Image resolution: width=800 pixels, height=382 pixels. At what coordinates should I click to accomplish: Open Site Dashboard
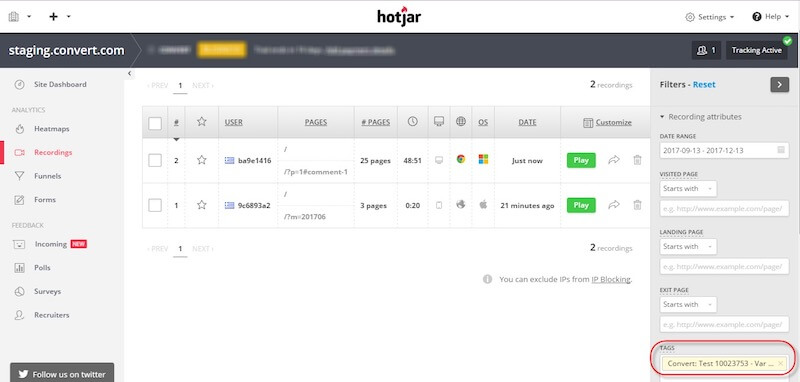(x=60, y=85)
